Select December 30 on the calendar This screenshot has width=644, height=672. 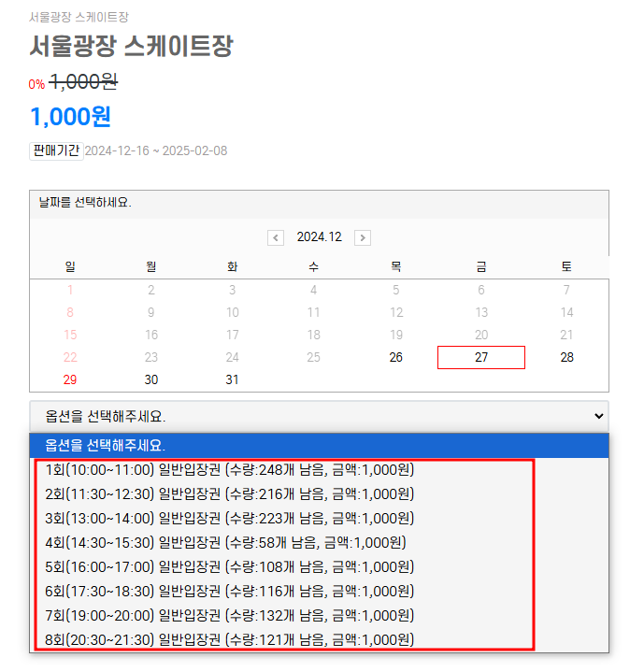(x=151, y=379)
